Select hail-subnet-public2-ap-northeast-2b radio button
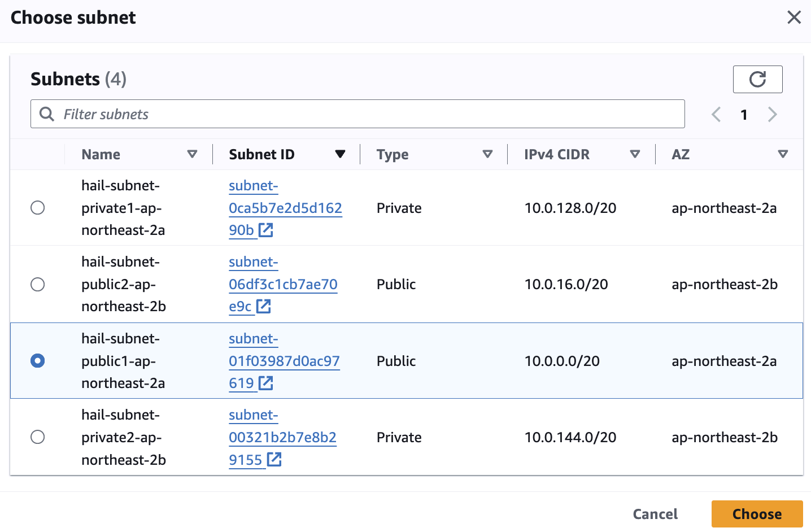The height and width of the screenshot is (532, 811). [38, 284]
